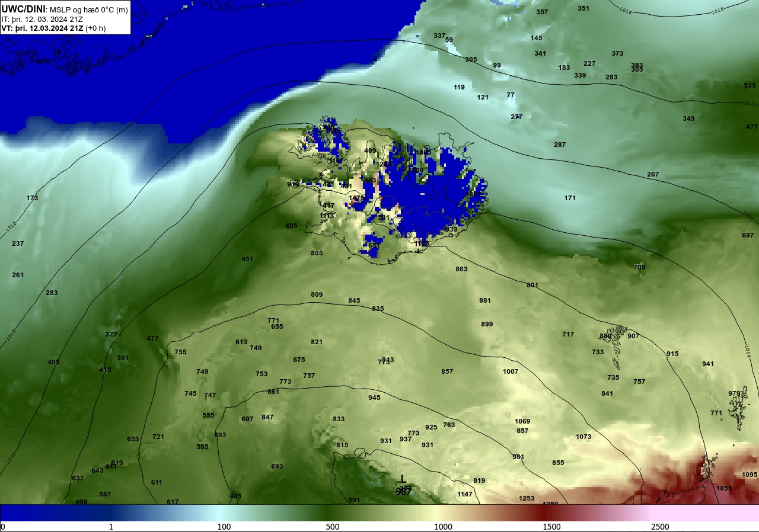Click the 1147 height value
This screenshot has height=532, width=759.
pos(465,494)
